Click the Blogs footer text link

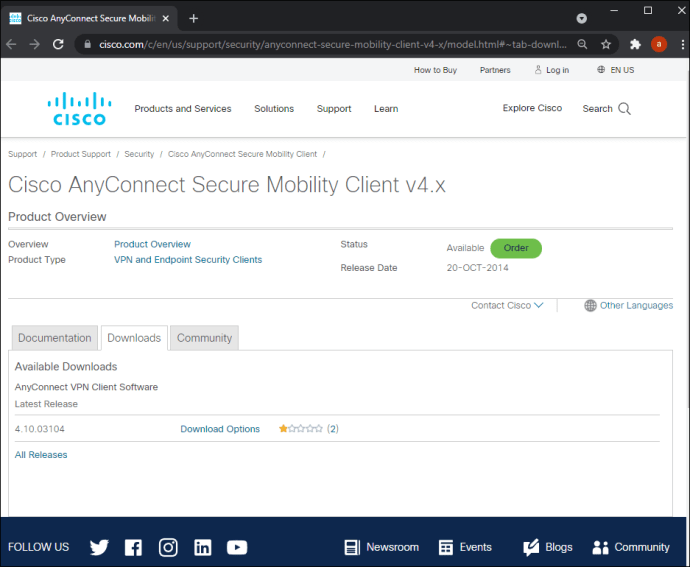coord(559,547)
